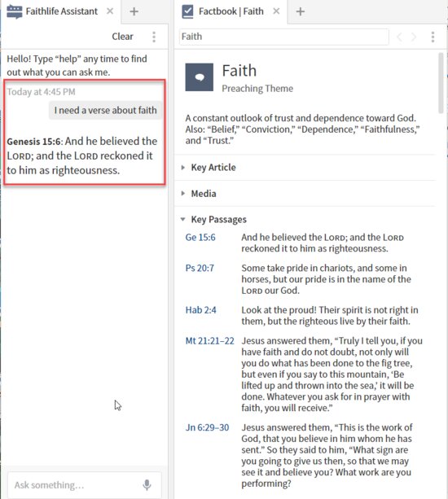448x499 pixels.
Task: Expand the Key Article section
Action: (x=183, y=168)
